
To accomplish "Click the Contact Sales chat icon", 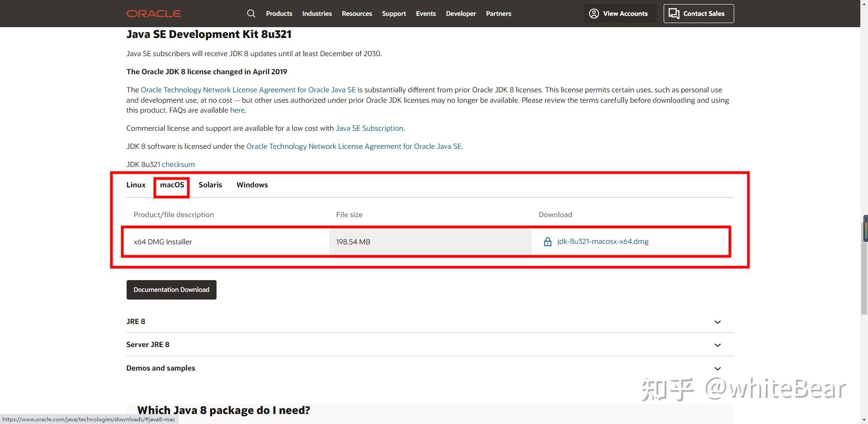I will tap(674, 14).
